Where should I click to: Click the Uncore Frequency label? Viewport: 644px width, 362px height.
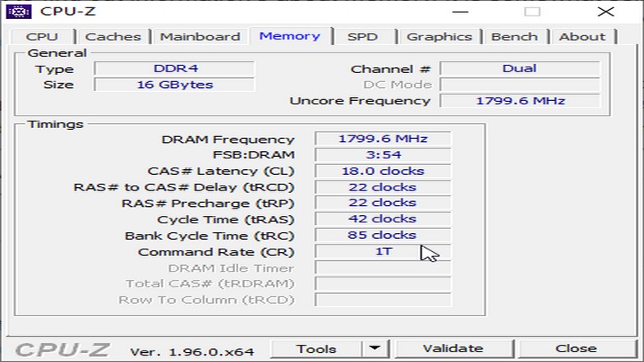(x=360, y=101)
